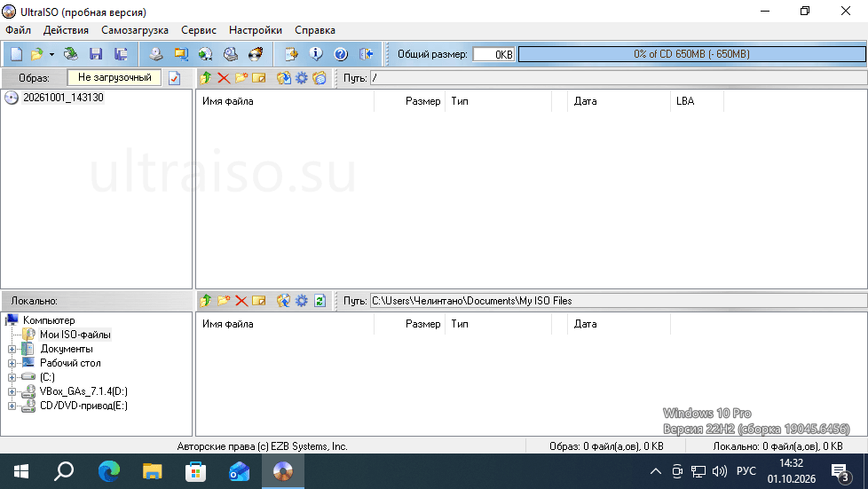The width and height of the screenshot is (868, 489).
Task: Select the 20261001_143130 image root node
Action: point(63,98)
